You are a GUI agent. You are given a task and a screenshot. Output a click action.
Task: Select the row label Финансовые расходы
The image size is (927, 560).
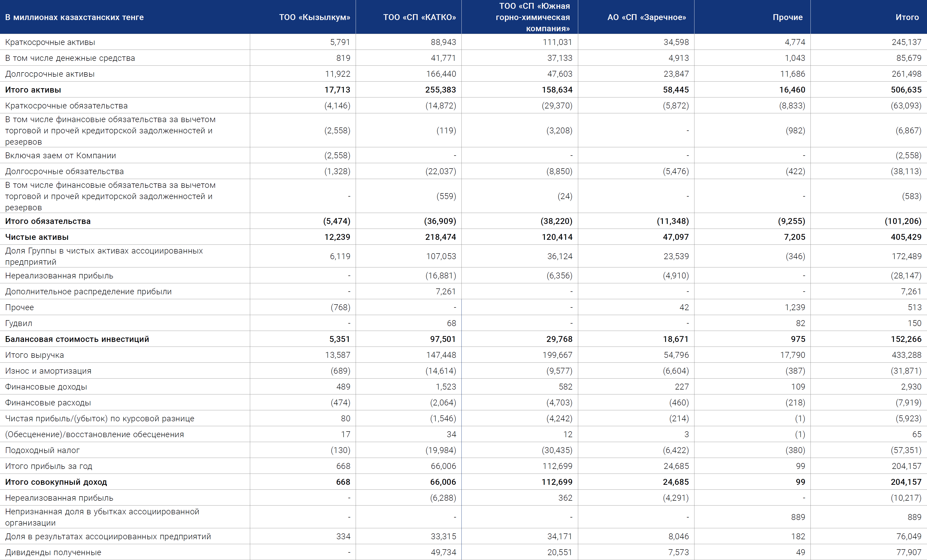pyautogui.click(x=48, y=402)
